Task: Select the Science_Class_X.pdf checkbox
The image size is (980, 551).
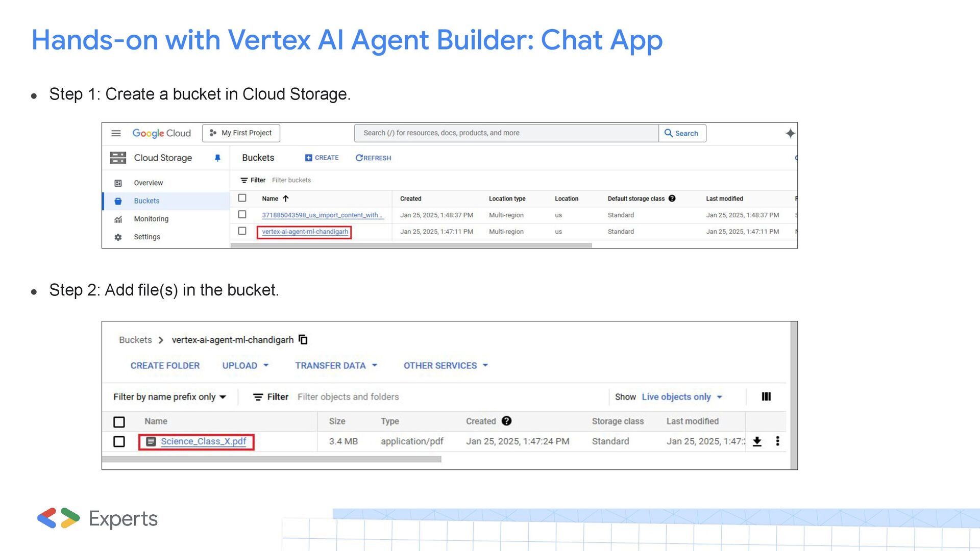Action: [x=119, y=441]
